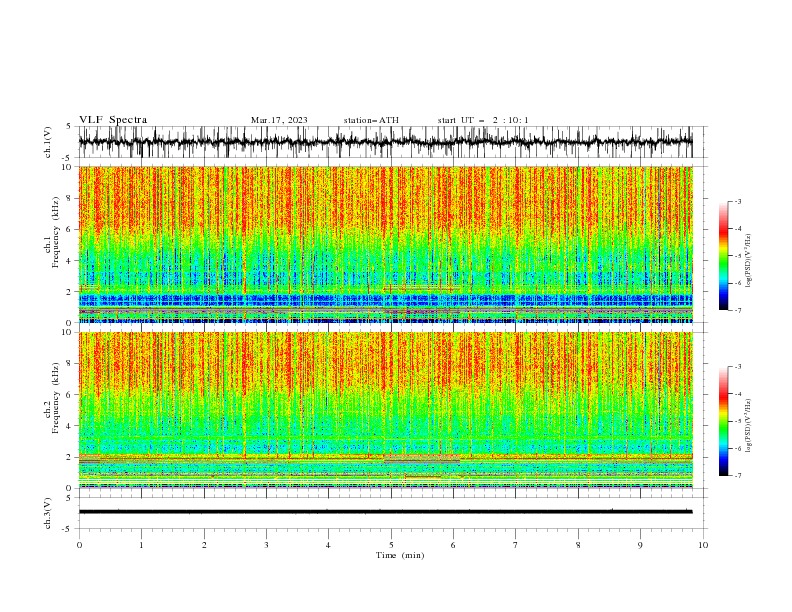Click the upper PSD color scale bar
792x612 pixels.
tap(723, 256)
